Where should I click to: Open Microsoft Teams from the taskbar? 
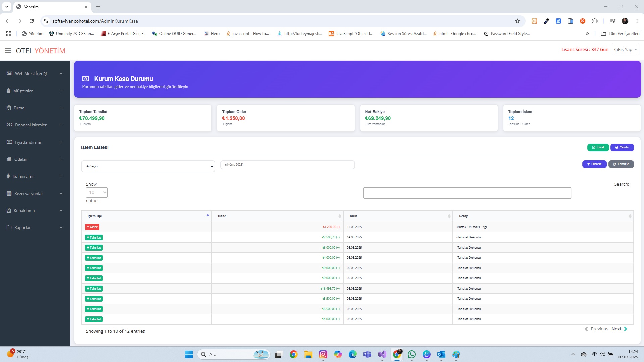click(x=367, y=354)
